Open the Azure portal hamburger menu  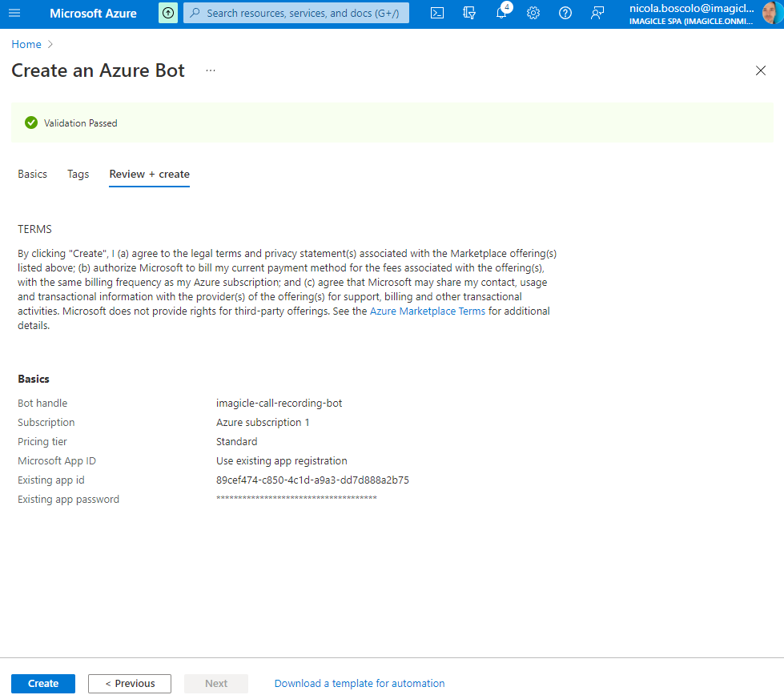14,13
